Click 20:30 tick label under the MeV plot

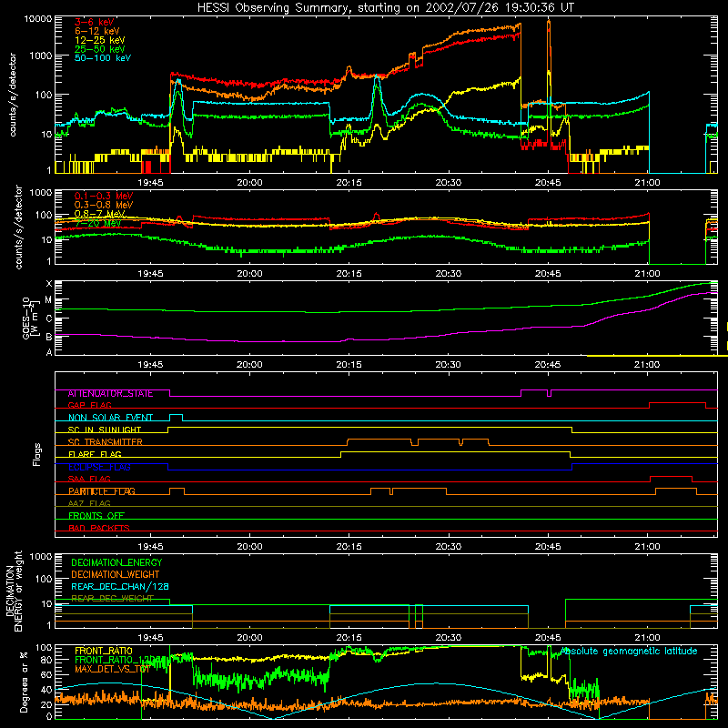(449, 274)
